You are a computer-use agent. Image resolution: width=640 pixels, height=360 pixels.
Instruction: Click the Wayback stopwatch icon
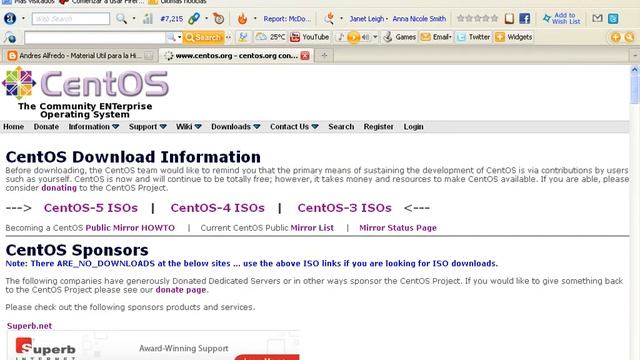(x=219, y=18)
